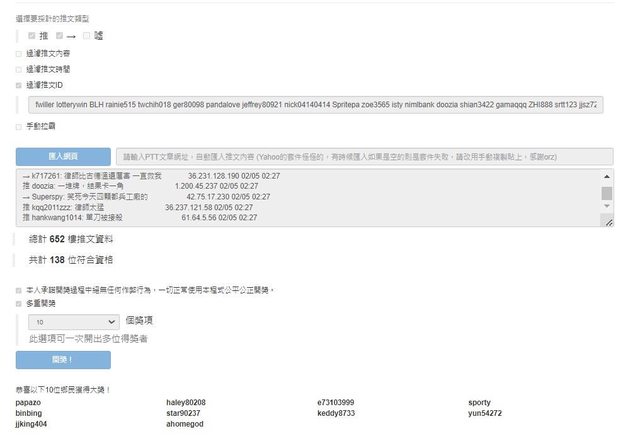
Task: Toggle the 噓 comment type checkbox
Action: coord(87,36)
